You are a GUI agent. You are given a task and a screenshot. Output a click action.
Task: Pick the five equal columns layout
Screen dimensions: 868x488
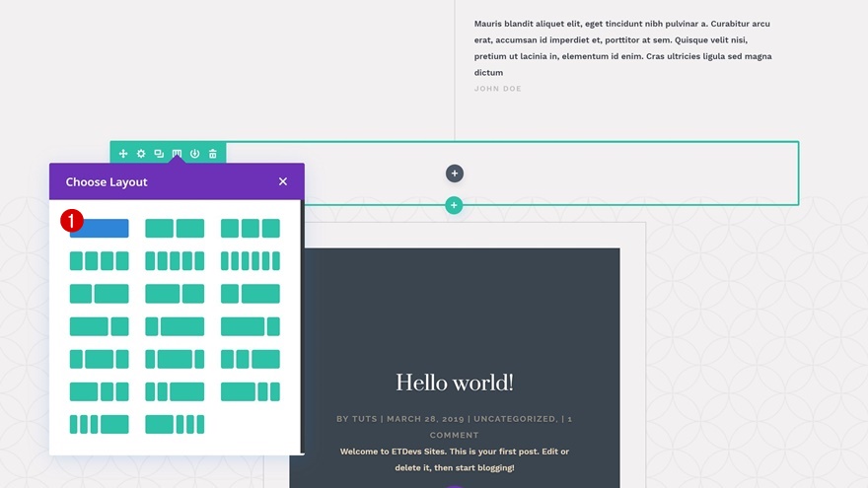pyautogui.click(x=175, y=260)
